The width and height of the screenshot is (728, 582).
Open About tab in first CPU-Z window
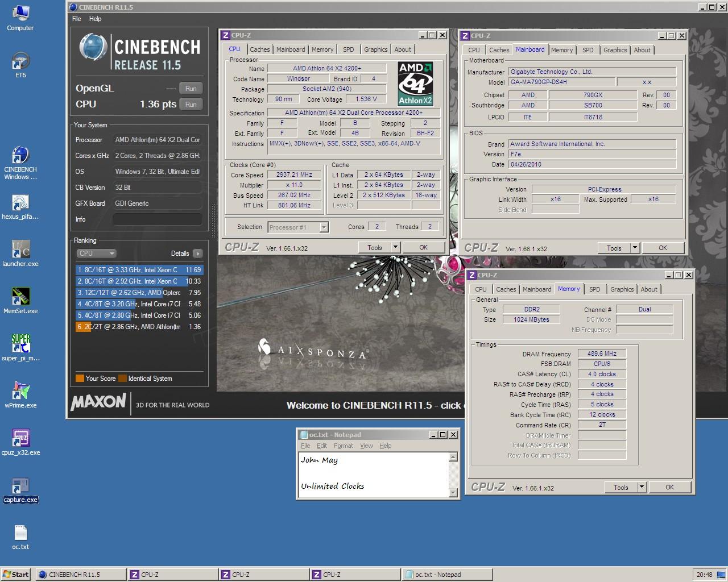pyautogui.click(x=403, y=50)
